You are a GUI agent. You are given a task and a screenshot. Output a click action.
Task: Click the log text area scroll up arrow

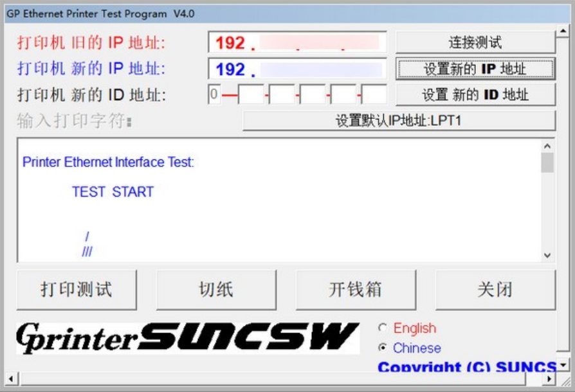click(x=547, y=146)
